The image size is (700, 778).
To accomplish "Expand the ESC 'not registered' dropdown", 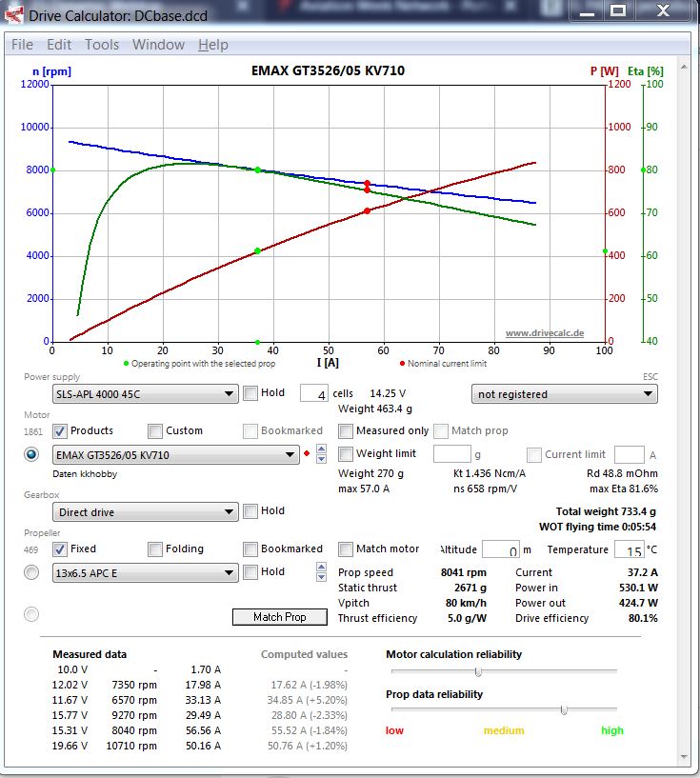I will (564, 394).
